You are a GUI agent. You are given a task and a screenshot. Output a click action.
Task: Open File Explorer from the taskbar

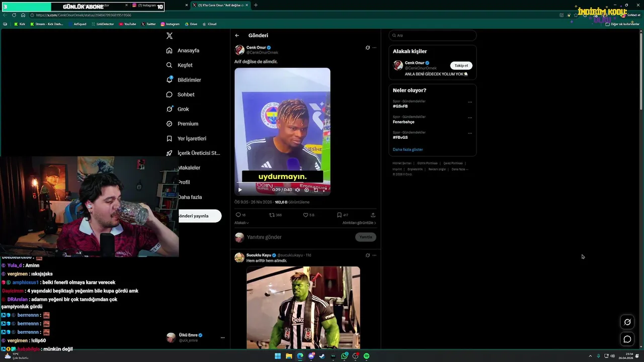[x=289, y=356]
